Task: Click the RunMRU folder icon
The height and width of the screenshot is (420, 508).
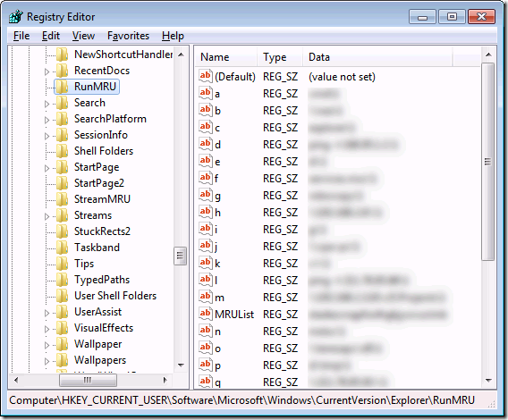Action: [x=62, y=87]
